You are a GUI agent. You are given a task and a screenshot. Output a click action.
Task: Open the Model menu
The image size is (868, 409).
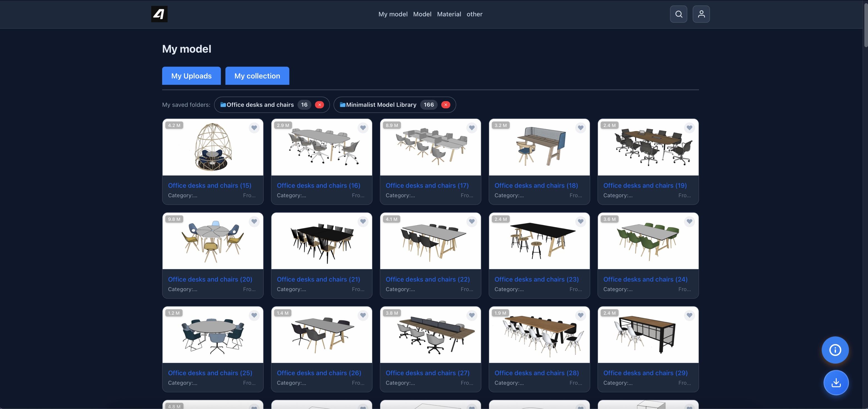click(422, 14)
